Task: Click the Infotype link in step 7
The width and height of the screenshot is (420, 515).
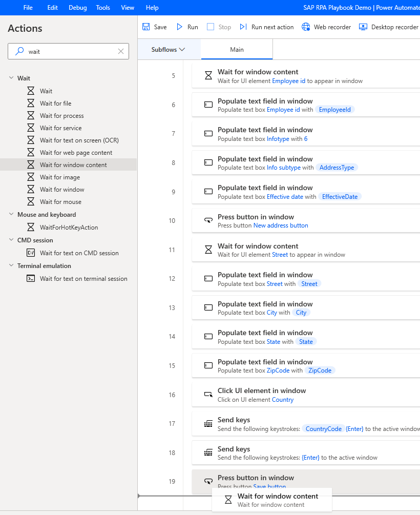Action: (x=278, y=138)
